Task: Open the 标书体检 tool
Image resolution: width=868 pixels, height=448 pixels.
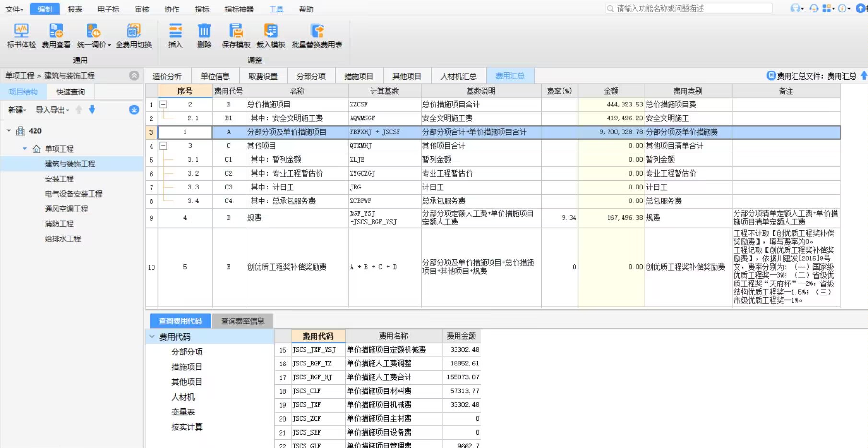Action: coord(21,36)
